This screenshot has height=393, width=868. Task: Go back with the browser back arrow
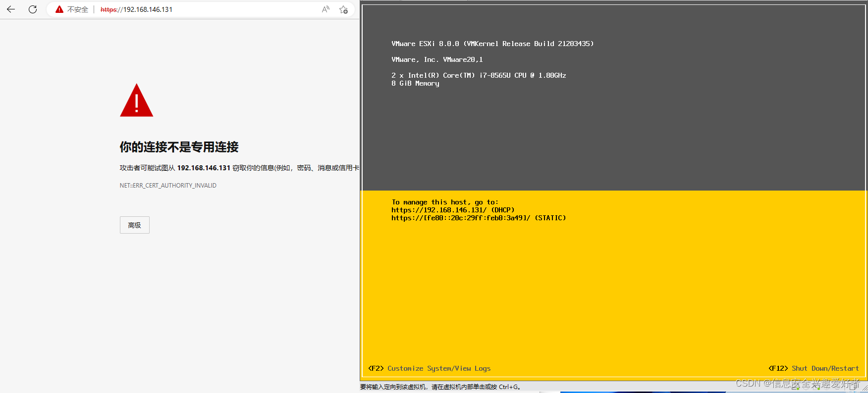[x=11, y=9]
